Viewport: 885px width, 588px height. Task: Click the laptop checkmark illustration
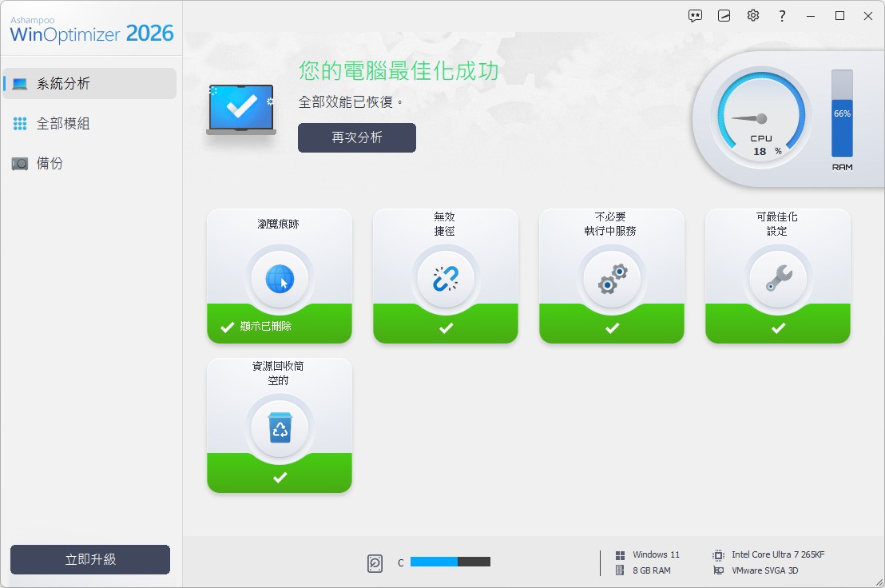tap(241, 109)
